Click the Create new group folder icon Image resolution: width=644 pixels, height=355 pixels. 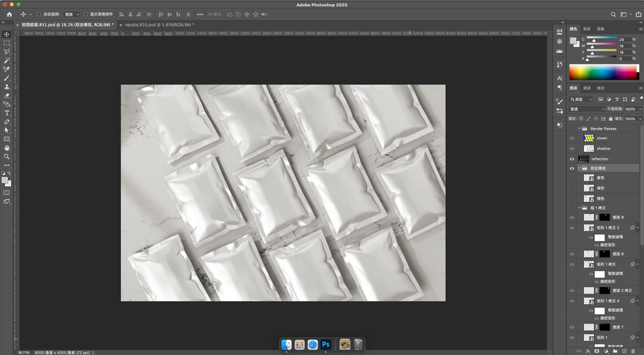615,351
